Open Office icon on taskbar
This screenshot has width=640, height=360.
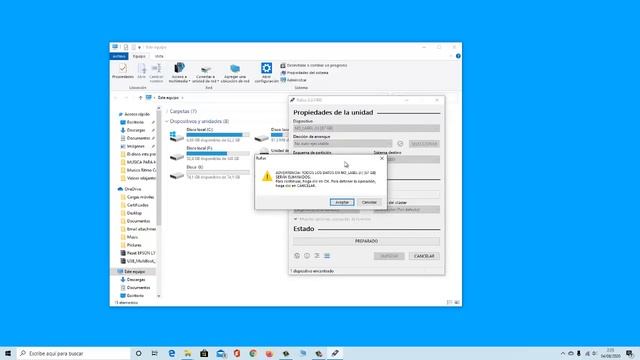coord(237,353)
